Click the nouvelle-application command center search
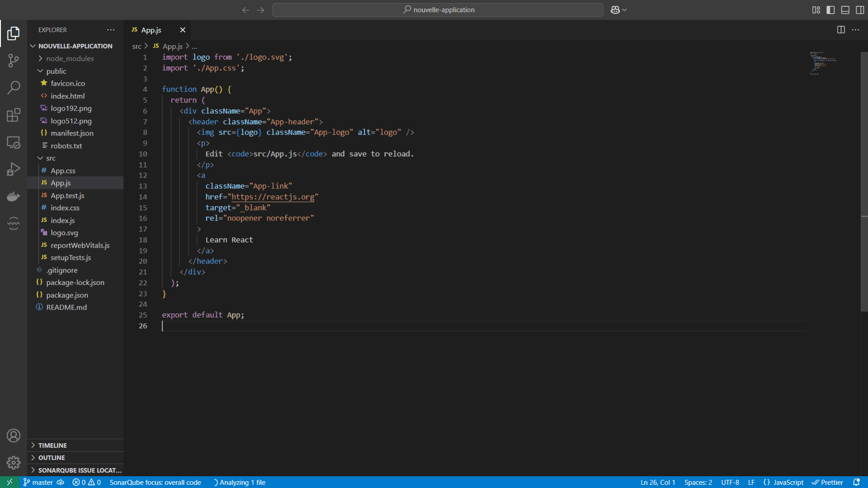Screen dimensions: 868x488 [x=438, y=10]
